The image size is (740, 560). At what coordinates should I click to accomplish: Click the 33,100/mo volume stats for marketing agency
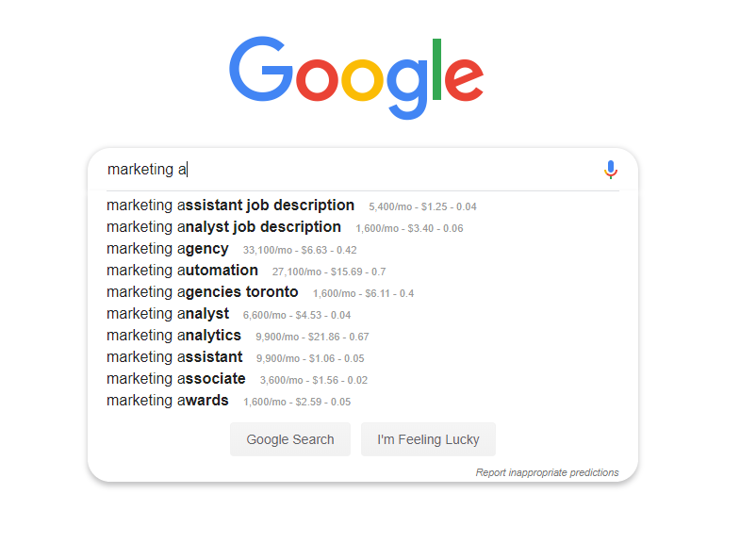[x=300, y=250]
